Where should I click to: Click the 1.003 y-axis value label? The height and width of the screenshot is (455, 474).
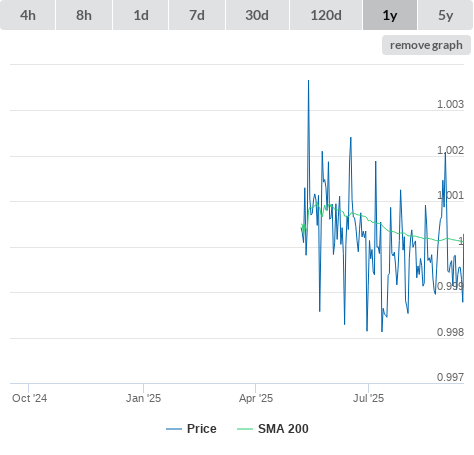[x=450, y=104]
